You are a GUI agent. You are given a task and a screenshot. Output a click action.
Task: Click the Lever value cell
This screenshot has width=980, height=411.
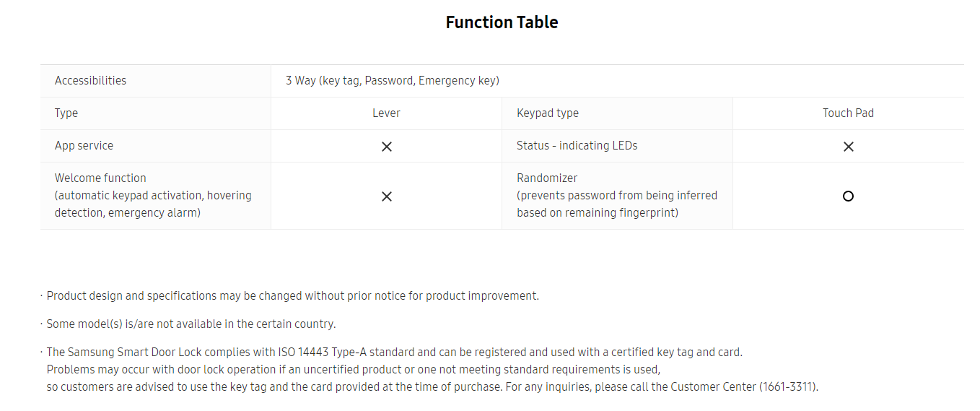pos(386,113)
